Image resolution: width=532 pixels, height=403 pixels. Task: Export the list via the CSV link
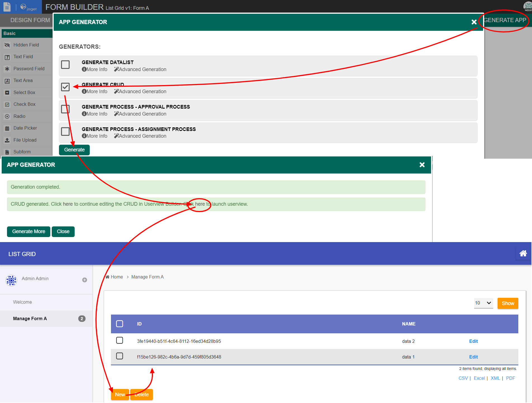coord(463,378)
